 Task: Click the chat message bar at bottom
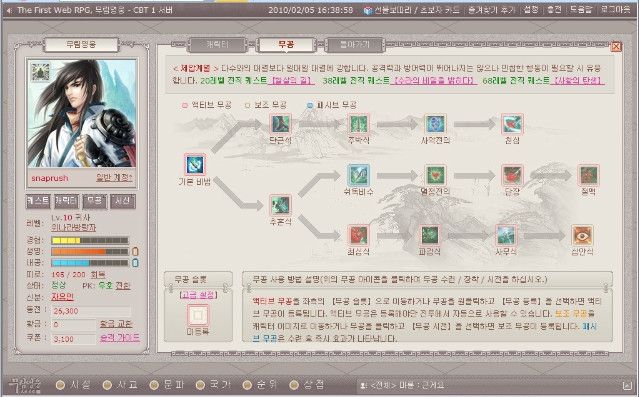coord(489,385)
